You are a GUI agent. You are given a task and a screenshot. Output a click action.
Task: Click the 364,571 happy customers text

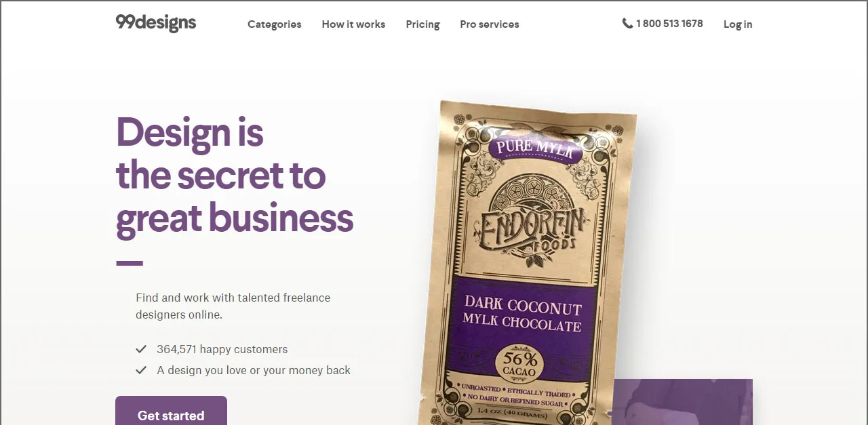222,349
